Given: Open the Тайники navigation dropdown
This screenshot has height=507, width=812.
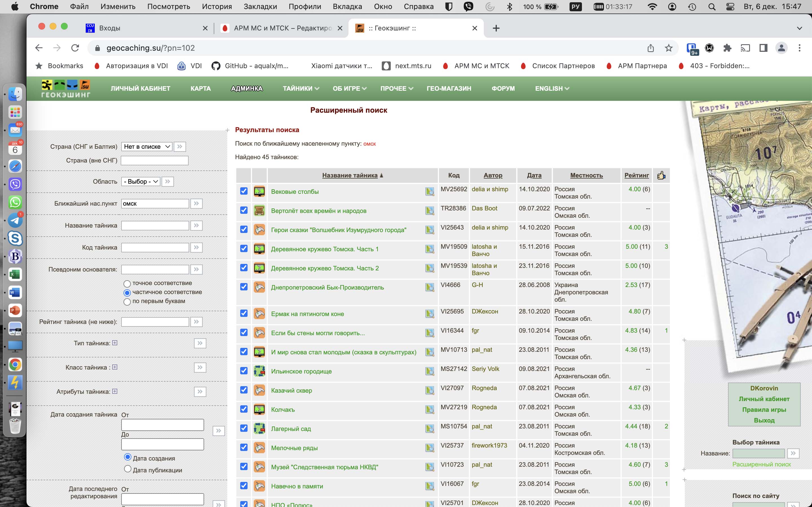Looking at the screenshot, I should pos(301,88).
